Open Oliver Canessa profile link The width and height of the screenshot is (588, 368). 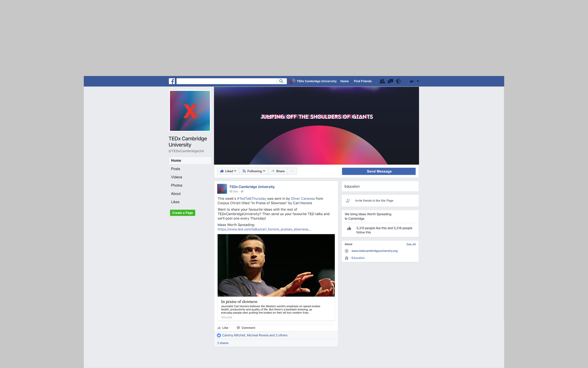pyautogui.click(x=303, y=199)
